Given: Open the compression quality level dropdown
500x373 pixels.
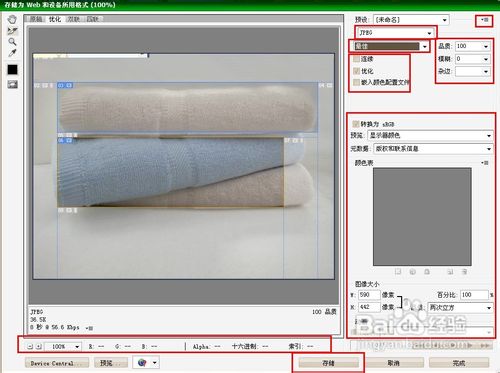Looking at the screenshot, I should (x=391, y=46).
